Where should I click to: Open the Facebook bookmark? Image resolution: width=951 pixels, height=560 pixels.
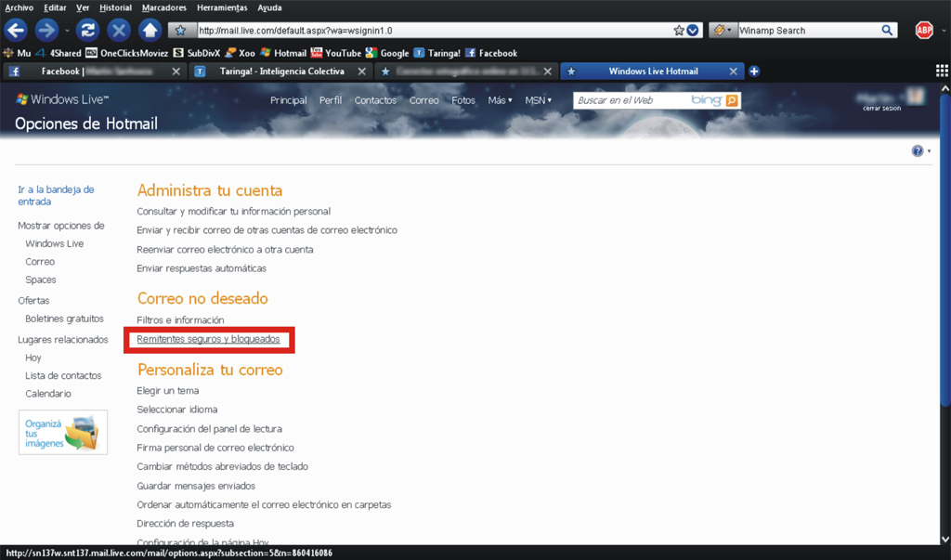click(x=491, y=53)
